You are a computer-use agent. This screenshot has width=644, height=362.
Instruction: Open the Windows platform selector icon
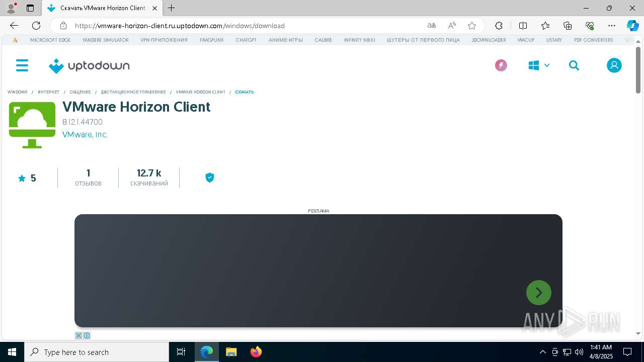534,65
